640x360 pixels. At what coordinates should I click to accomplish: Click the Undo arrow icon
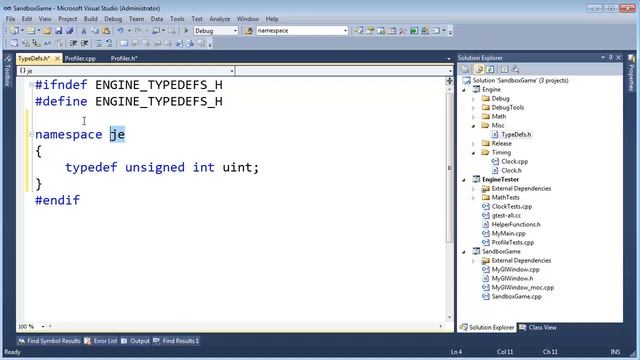tap(120, 31)
